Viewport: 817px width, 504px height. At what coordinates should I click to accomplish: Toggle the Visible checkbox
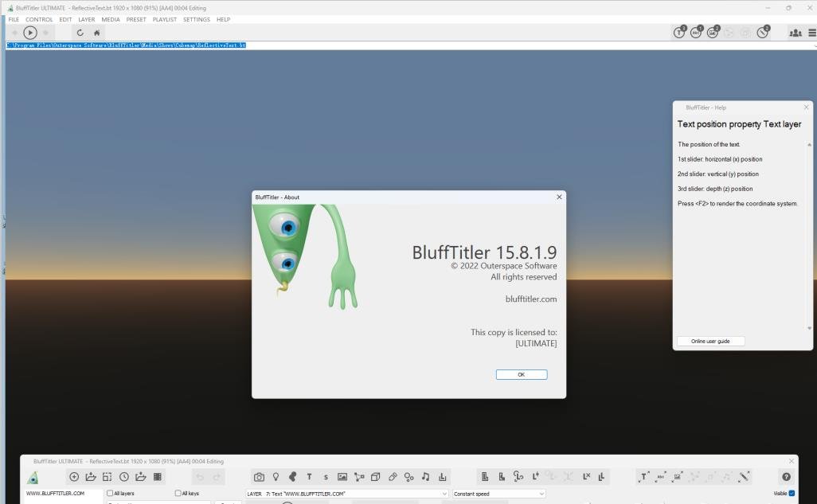pyautogui.click(x=792, y=493)
